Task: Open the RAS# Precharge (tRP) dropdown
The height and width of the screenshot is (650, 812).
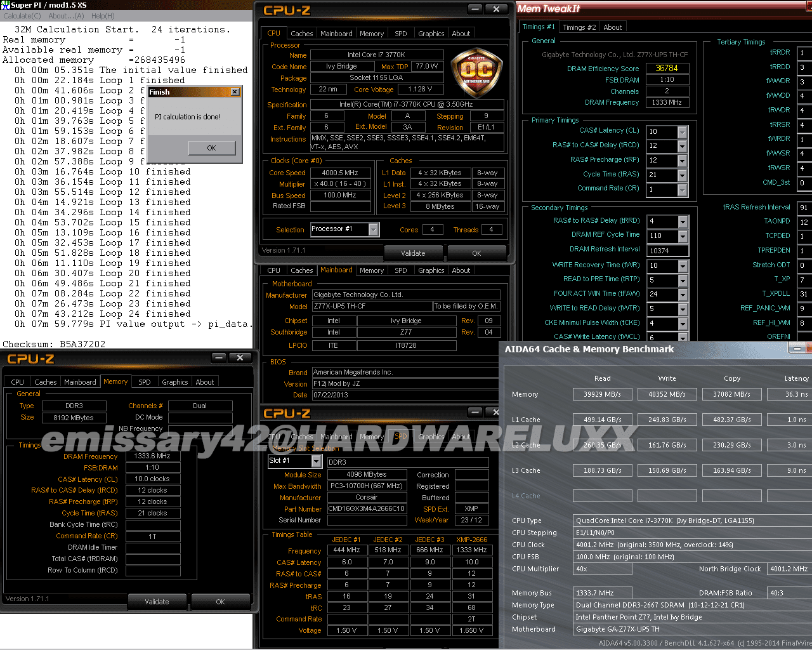Action: [x=683, y=161]
